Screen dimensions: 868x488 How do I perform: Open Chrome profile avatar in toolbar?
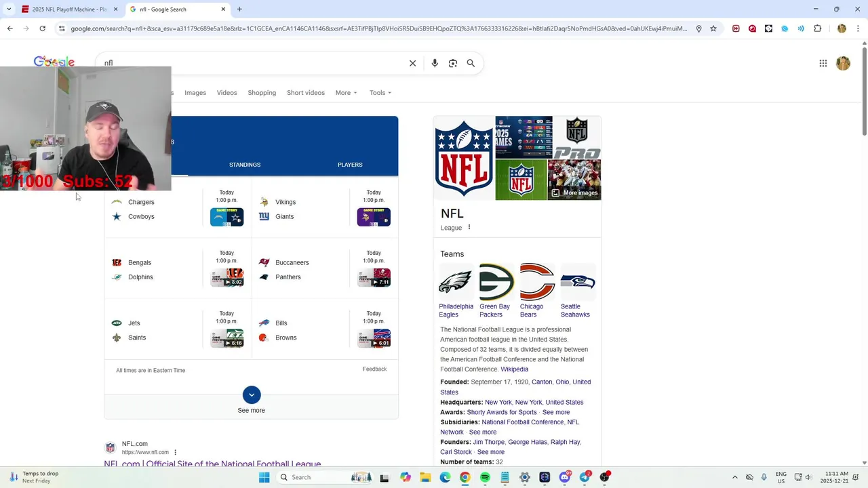click(x=842, y=28)
